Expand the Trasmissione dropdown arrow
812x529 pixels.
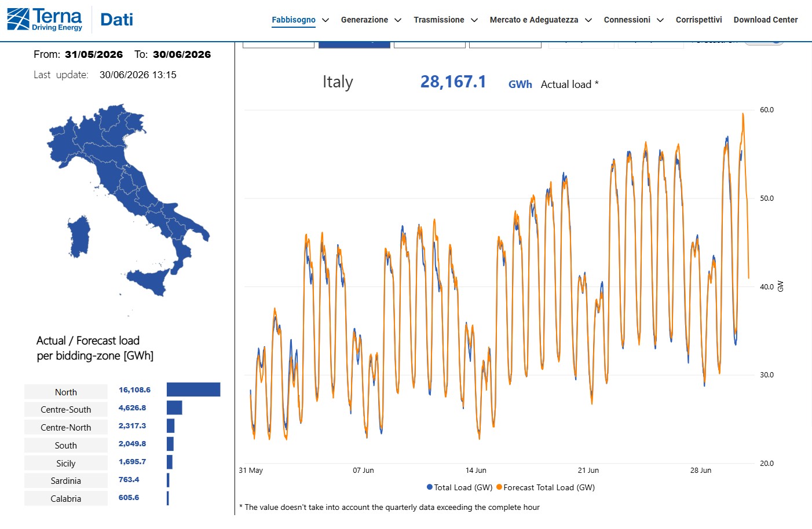(474, 20)
